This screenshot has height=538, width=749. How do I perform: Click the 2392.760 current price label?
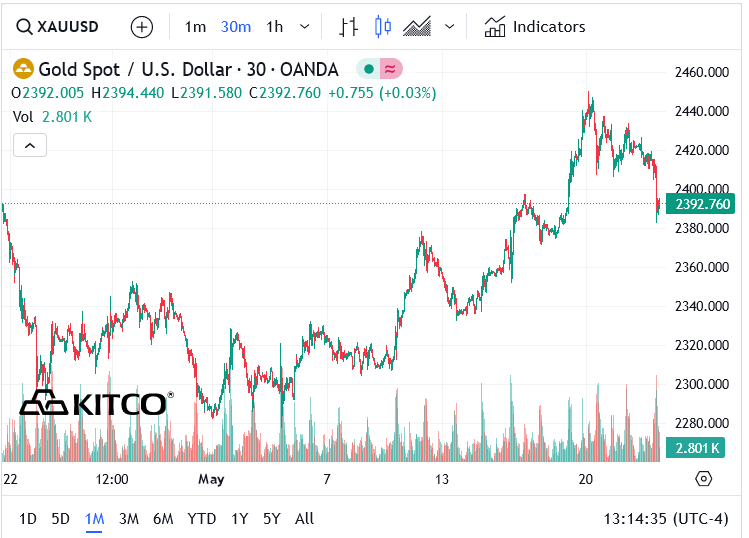click(x=702, y=205)
